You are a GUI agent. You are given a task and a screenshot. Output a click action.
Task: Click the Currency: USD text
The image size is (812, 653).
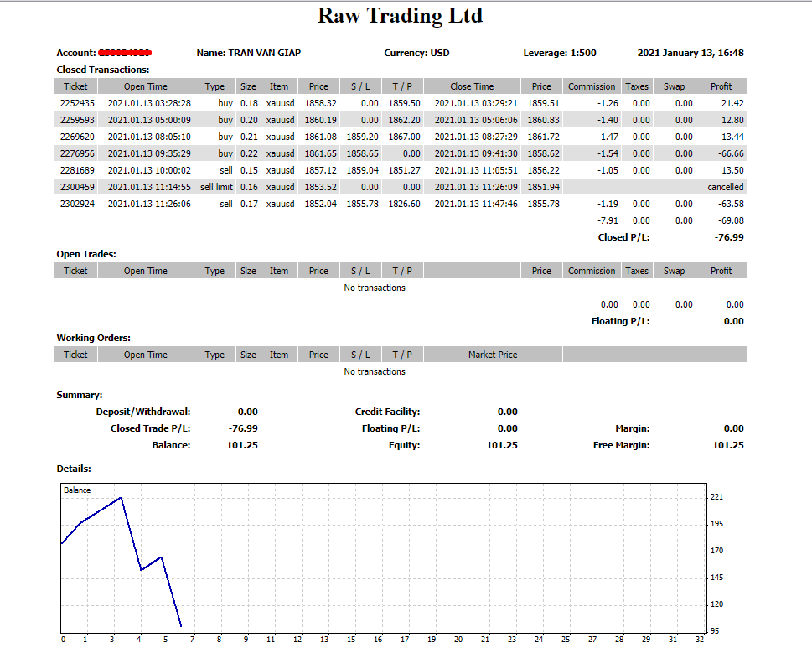[416, 53]
